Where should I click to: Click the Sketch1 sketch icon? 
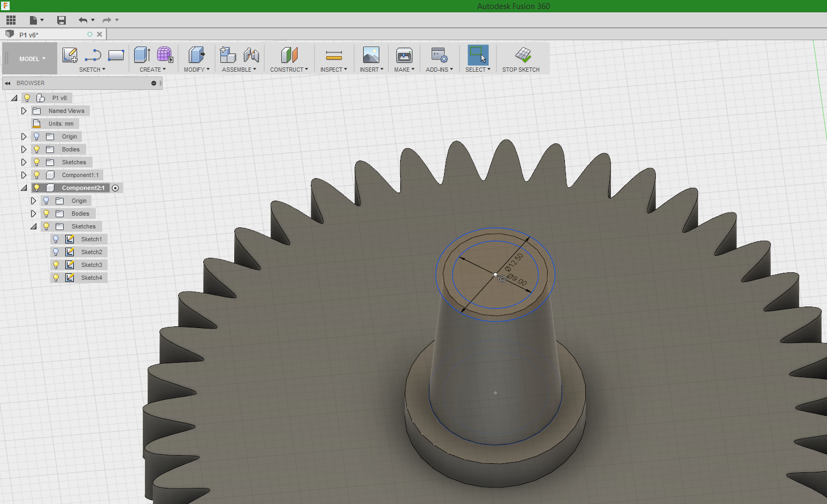click(70, 239)
